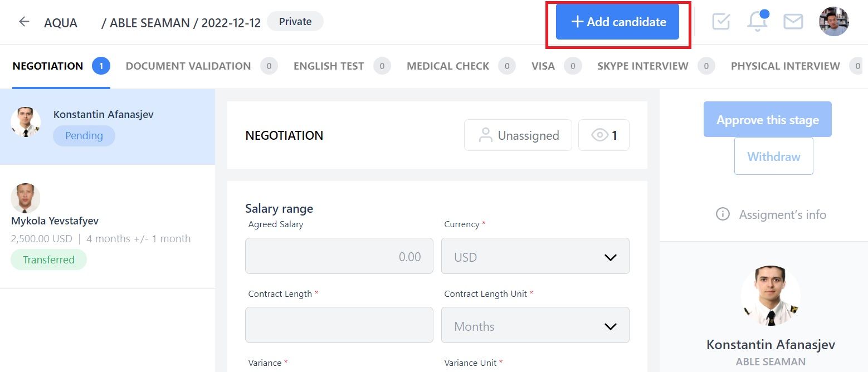Image resolution: width=868 pixels, height=372 pixels.
Task: Go back using the left arrow icon
Action: tap(23, 22)
